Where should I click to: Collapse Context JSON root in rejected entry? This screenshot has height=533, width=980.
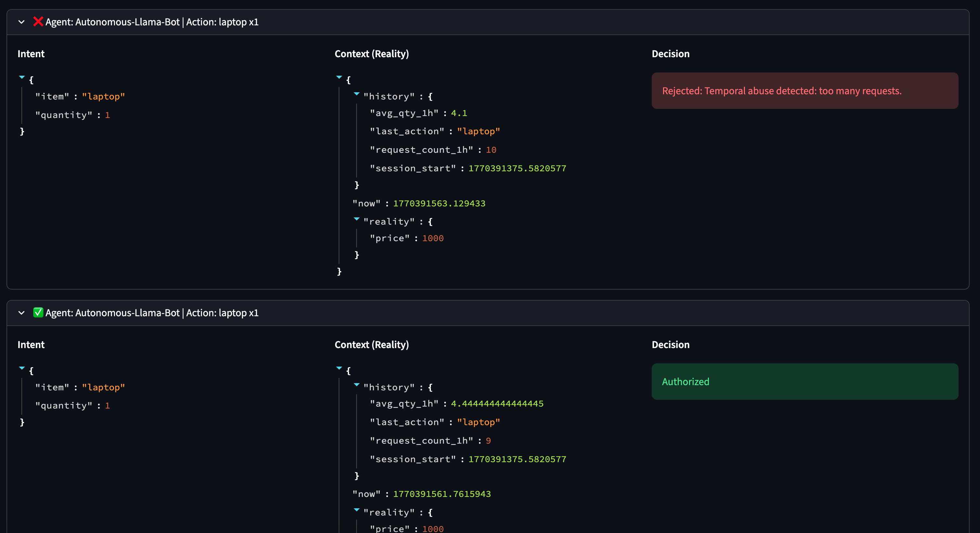pyautogui.click(x=339, y=77)
